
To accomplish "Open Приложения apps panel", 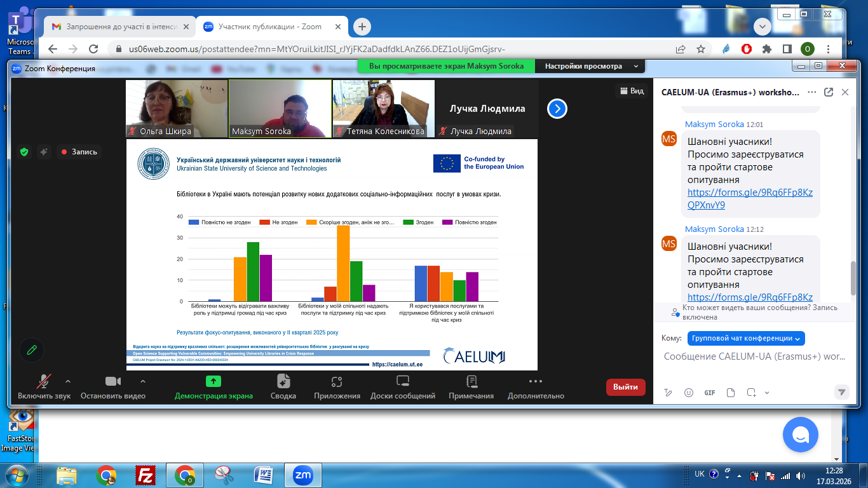I will pos(337,381).
